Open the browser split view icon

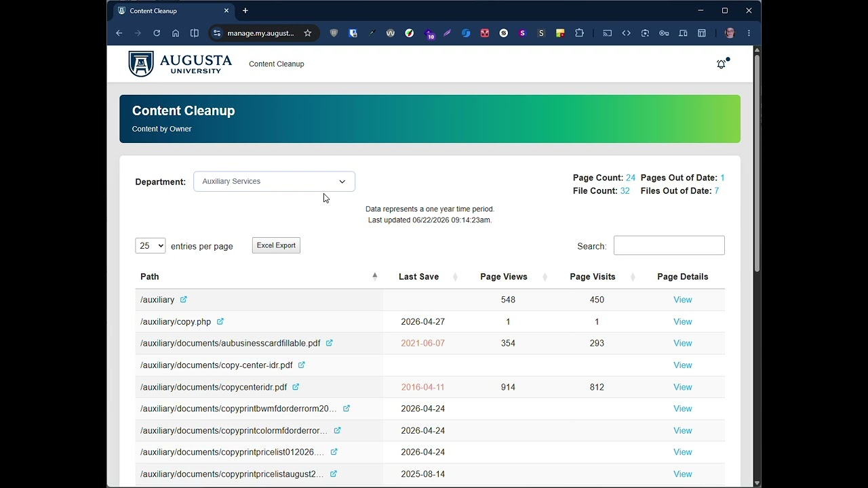[x=195, y=33]
